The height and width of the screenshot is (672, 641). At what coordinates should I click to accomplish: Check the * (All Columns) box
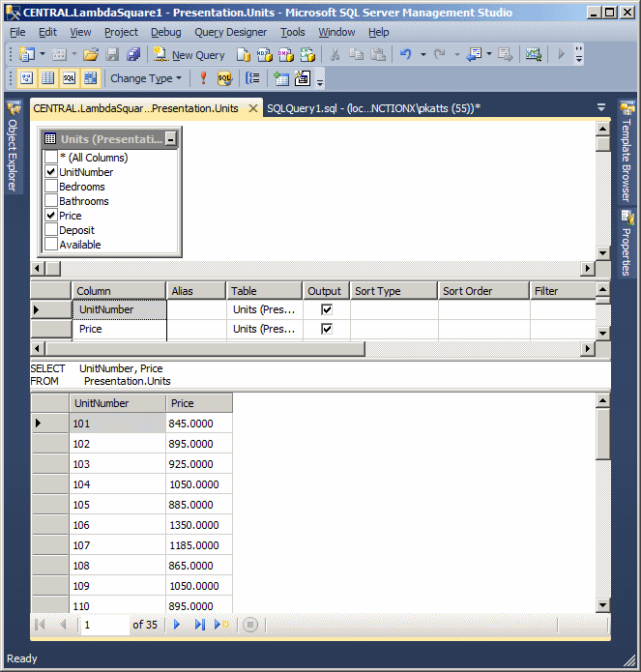[x=51, y=157]
